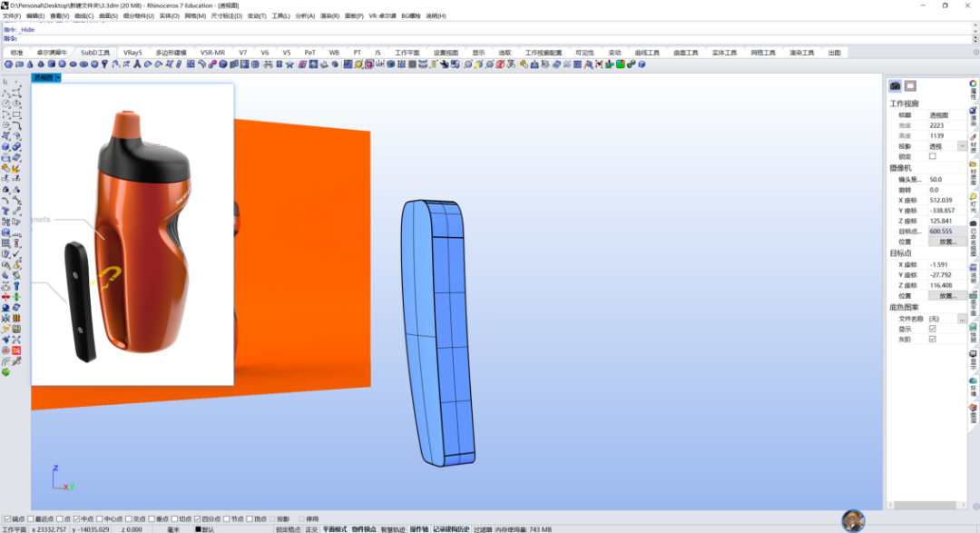This screenshot has height=533, width=980.
Task: Click the blue star icon in SubD toolbar
Action: 289,64
